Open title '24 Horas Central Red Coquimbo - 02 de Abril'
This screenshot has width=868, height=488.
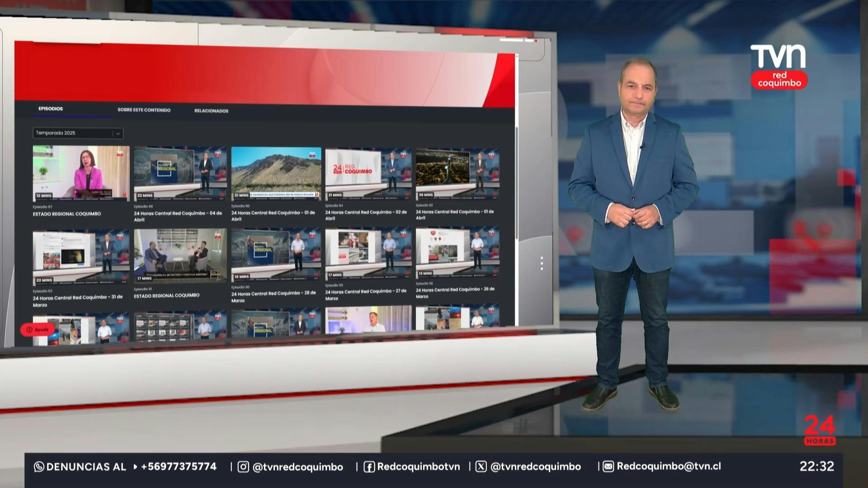point(366,215)
